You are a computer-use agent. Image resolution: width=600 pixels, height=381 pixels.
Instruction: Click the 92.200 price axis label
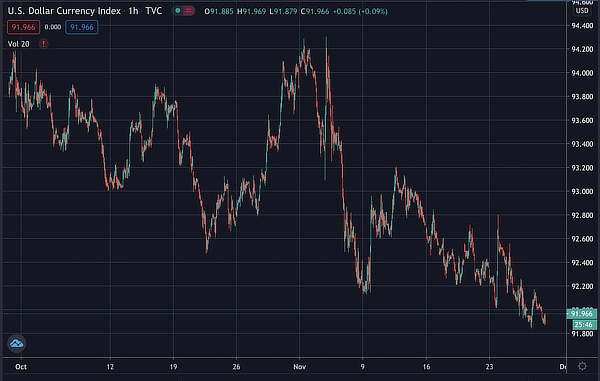click(x=582, y=287)
